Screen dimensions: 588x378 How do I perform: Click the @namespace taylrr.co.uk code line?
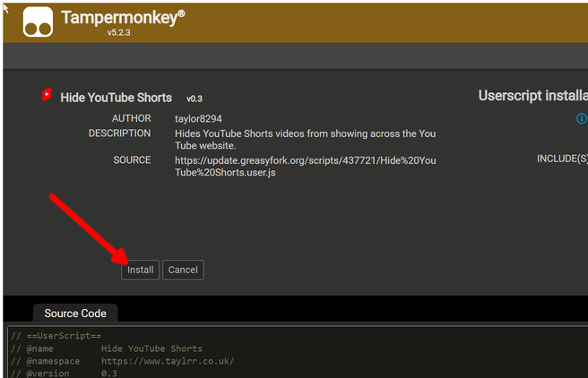pos(122,361)
